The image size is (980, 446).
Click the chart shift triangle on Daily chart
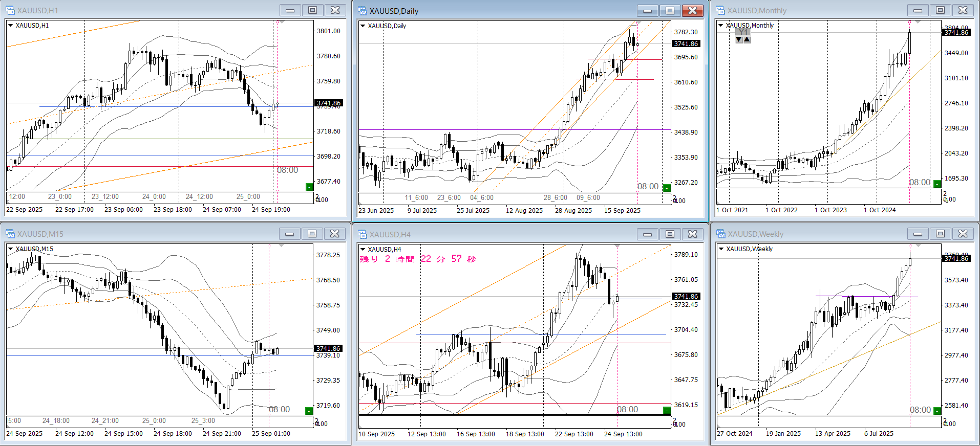pyautogui.click(x=637, y=24)
